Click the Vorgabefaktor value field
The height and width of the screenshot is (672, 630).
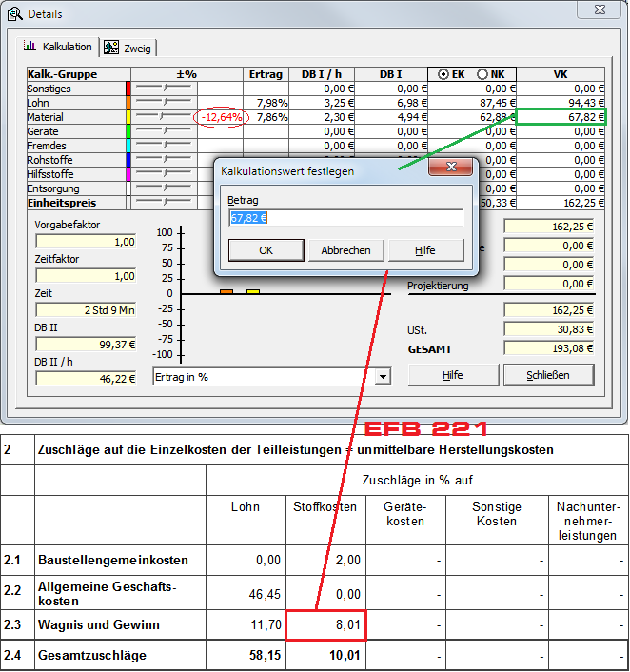pos(86,242)
